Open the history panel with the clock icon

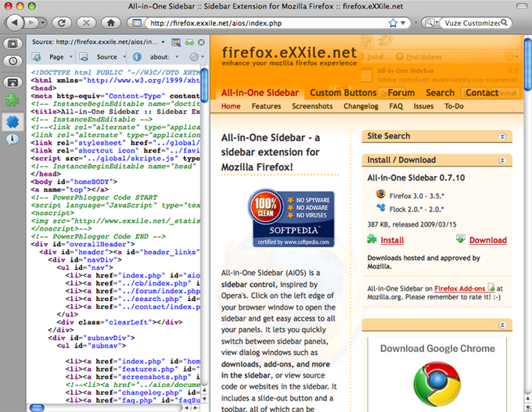13,61
